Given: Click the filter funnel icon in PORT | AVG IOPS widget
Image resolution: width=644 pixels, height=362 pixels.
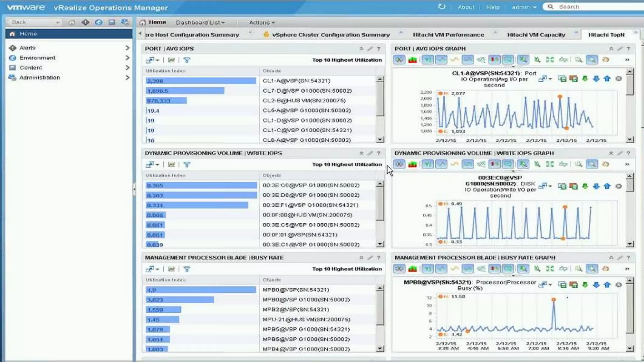Looking at the screenshot, I should coord(187,60).
